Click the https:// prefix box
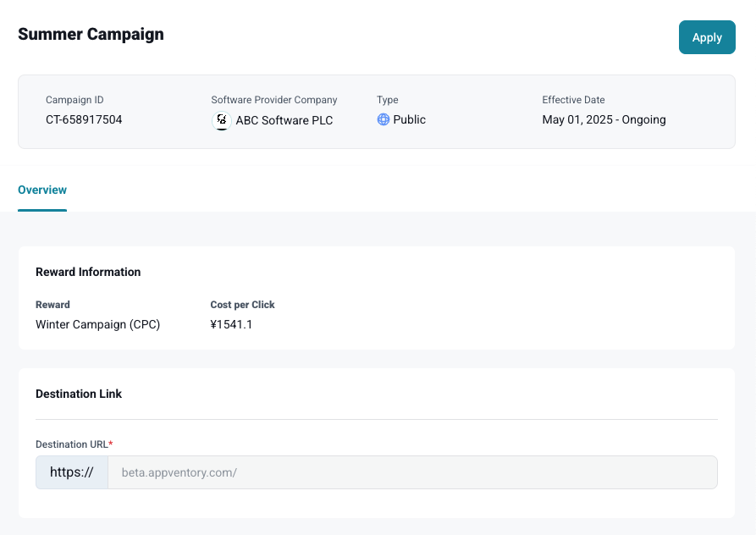 coord(72,472)
